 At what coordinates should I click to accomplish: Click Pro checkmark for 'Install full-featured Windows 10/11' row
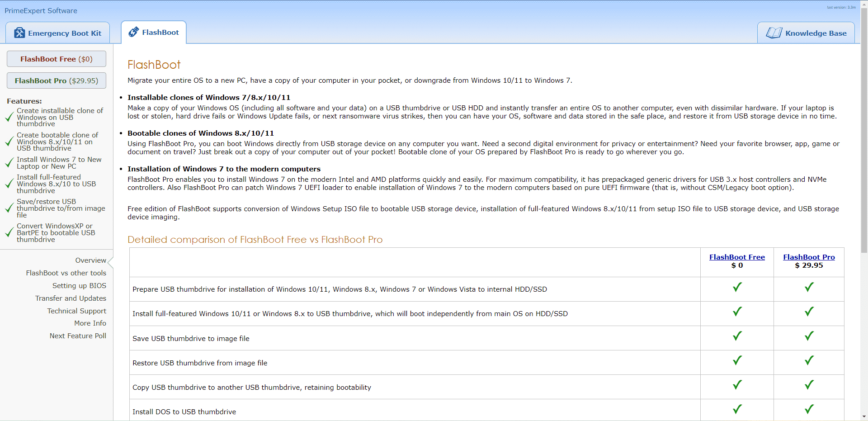coord(809,312)
